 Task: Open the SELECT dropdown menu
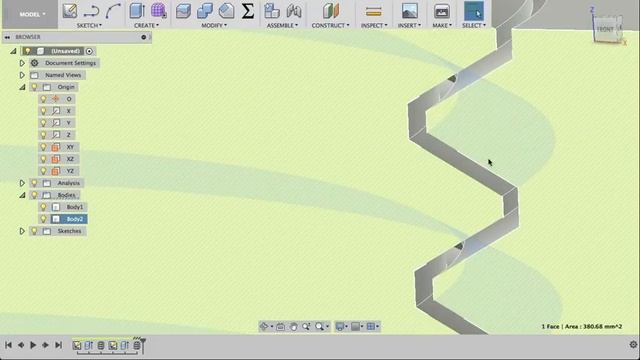coord(474,25)
